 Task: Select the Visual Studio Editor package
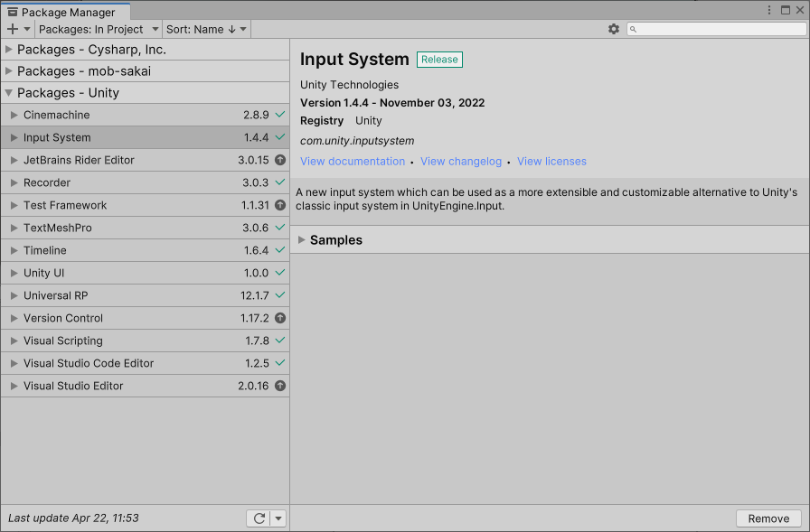pyautogui.click(x=146, y=386)
